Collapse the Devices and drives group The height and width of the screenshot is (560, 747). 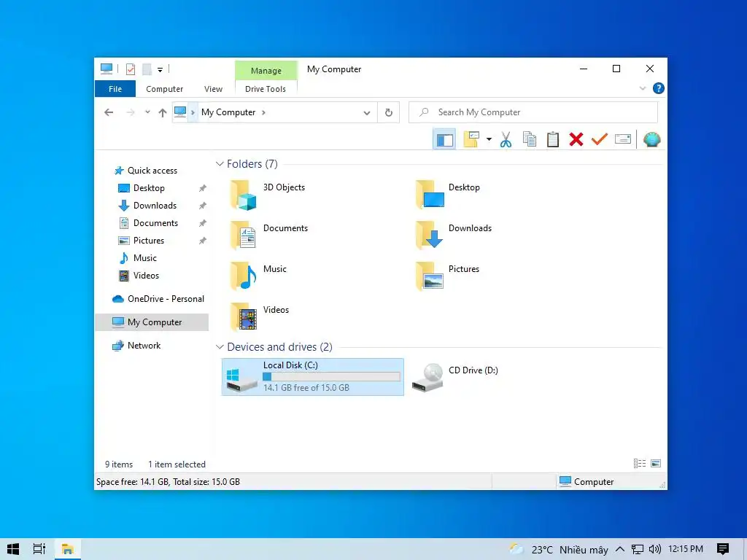pos(220,347)
